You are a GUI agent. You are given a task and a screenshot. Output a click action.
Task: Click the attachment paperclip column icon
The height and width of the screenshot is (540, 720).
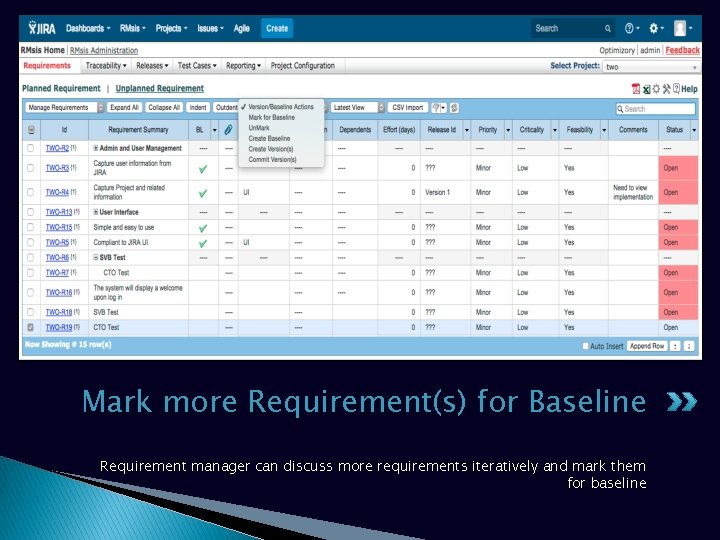click(228, 130)
